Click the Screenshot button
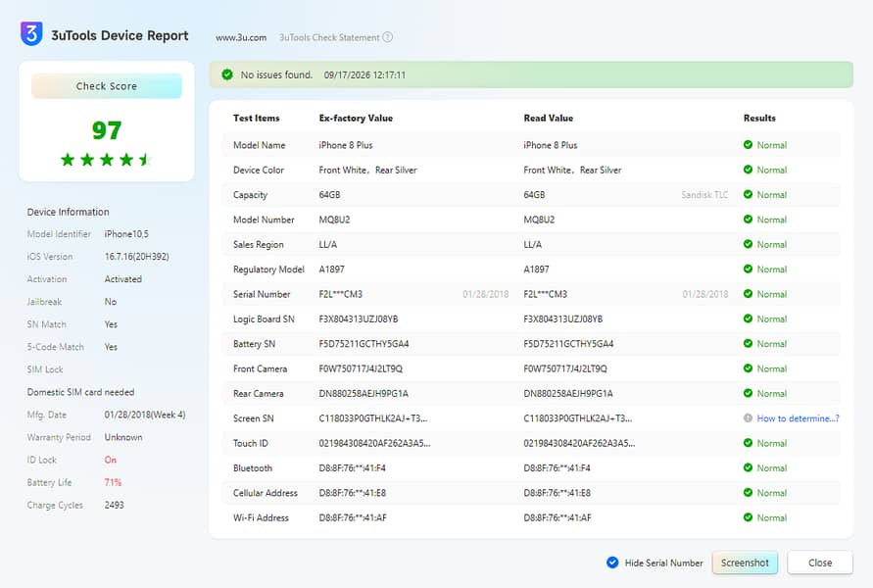Screen dimensions: 873x588 coord(745,563)
